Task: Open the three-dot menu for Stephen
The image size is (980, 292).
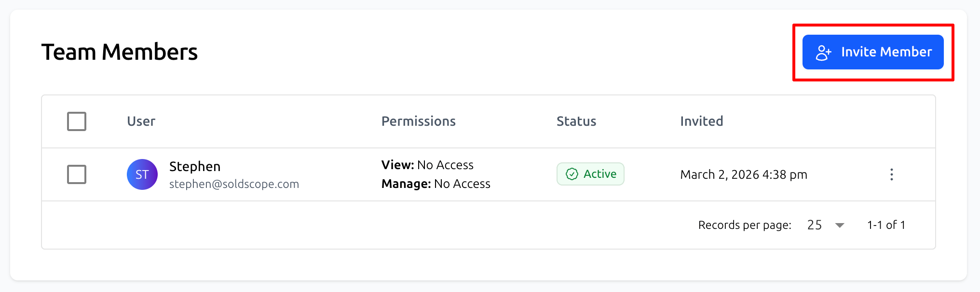Action: pos(891,174)
